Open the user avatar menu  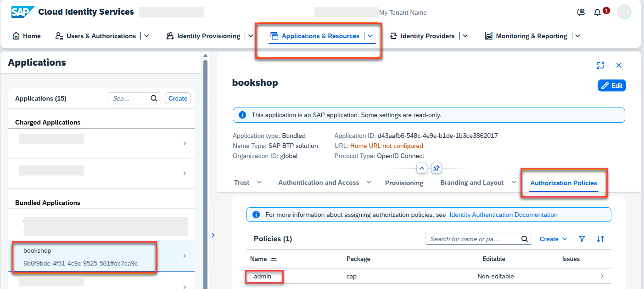point(624,12)
